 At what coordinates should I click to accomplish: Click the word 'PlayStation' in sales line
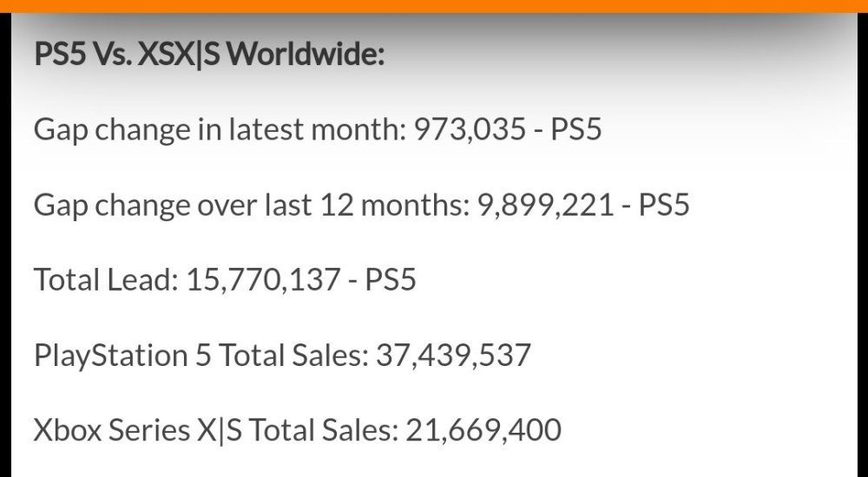tap(110, 355)
